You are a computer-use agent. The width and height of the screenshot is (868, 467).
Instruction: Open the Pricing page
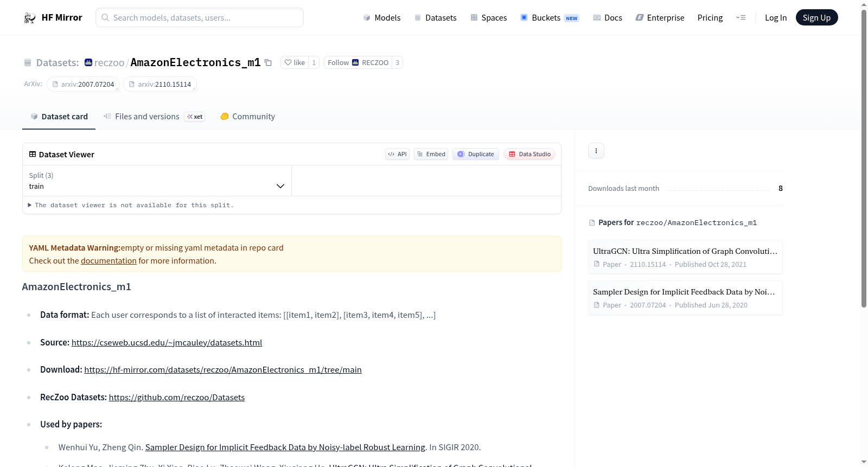pyautogui.click(x=710, y=18)
